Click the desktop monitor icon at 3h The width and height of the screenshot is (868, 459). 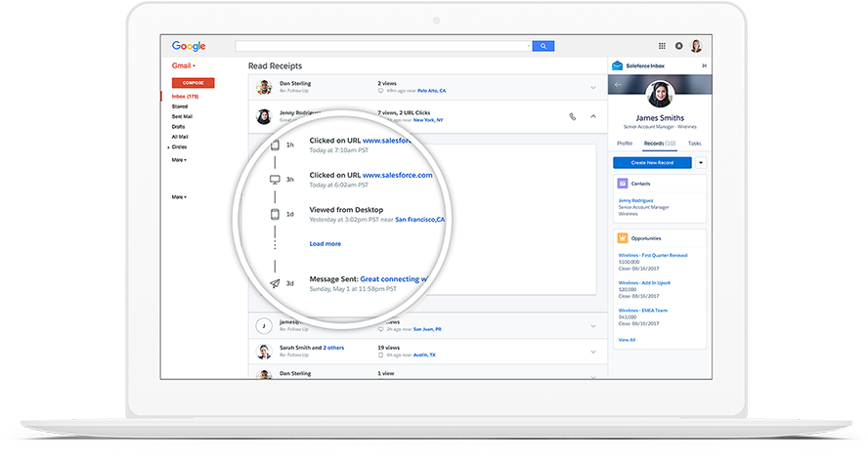pyautogui.click(x=275, y=180)
